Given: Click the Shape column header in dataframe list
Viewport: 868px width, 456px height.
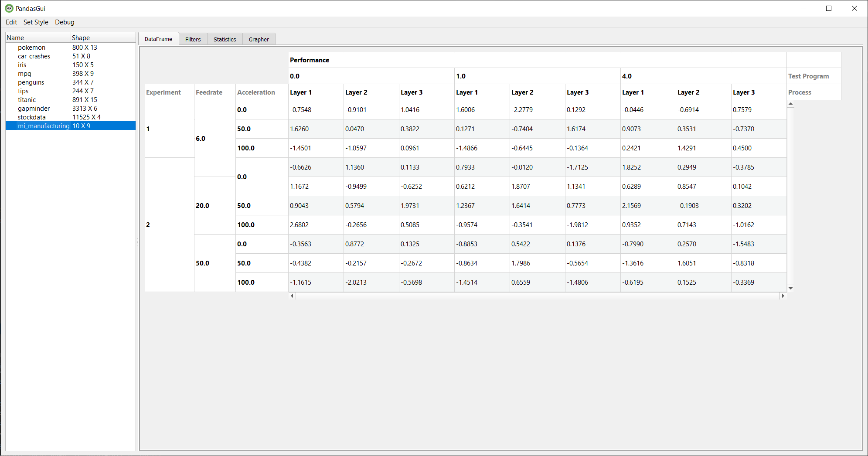Looking at the screenshot, I should point(103,37).
